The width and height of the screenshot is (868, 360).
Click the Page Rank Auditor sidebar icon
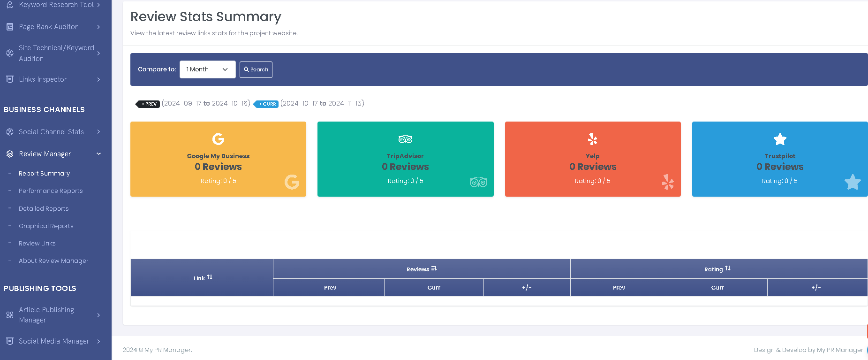pyautogui.click(x=10, y=27)
